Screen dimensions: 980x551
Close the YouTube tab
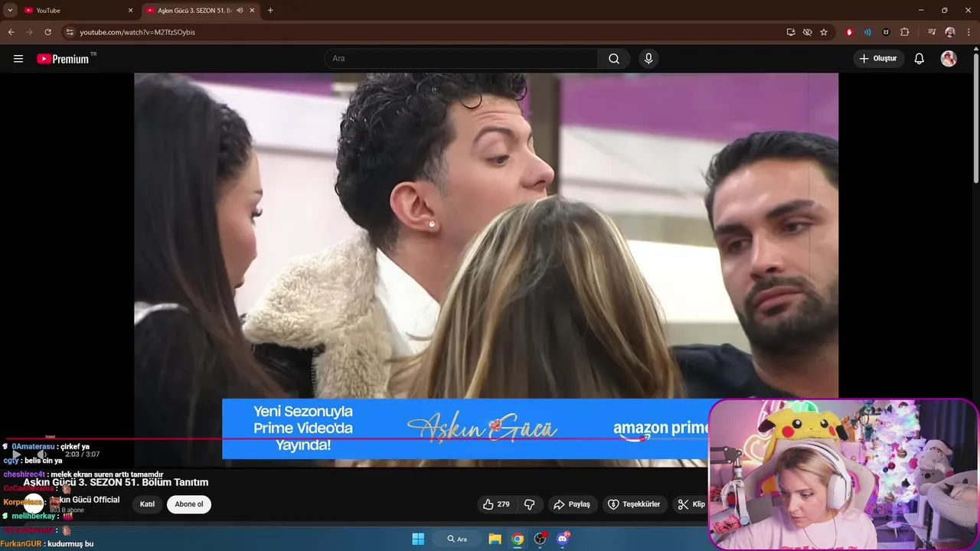(130, 11)
